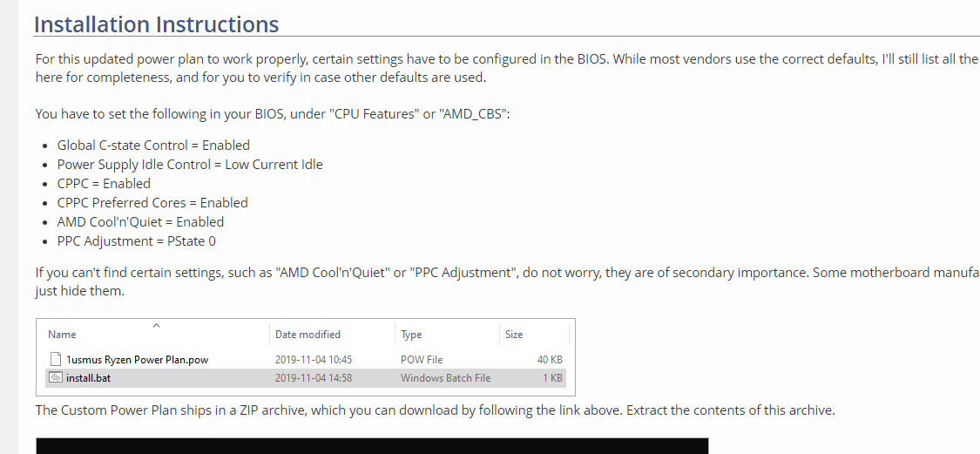Click the 1usmus Ryzen Power Plan.pow file icon

point(56,360)
